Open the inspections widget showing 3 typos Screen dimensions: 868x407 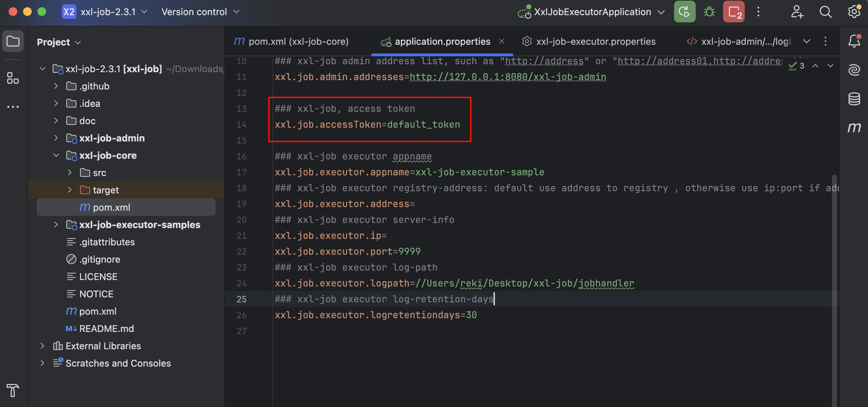tap(797, 66)
